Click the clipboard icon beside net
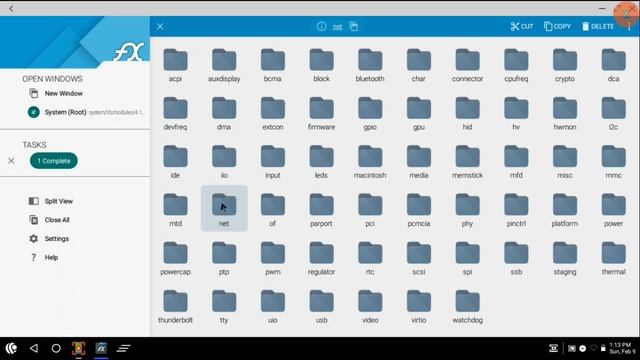The width and height of the screenshot is (640, 360). (x=353, y=27)
